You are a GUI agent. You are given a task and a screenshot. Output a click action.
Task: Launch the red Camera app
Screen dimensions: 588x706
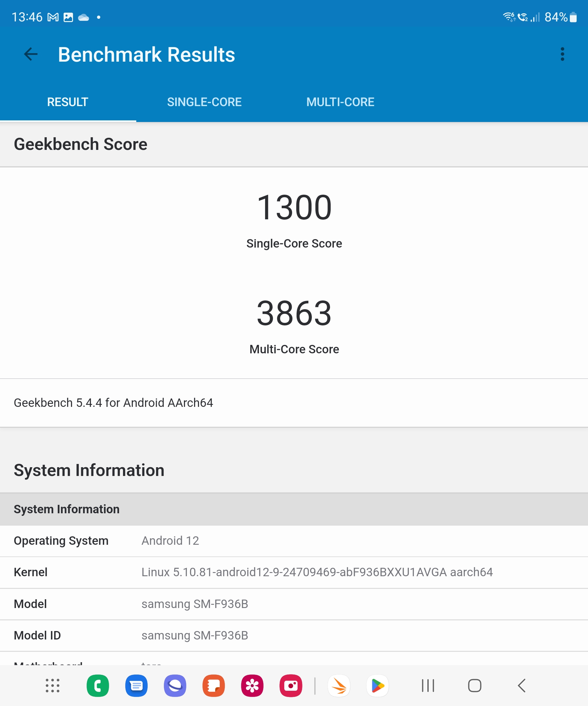click(291, 686)
